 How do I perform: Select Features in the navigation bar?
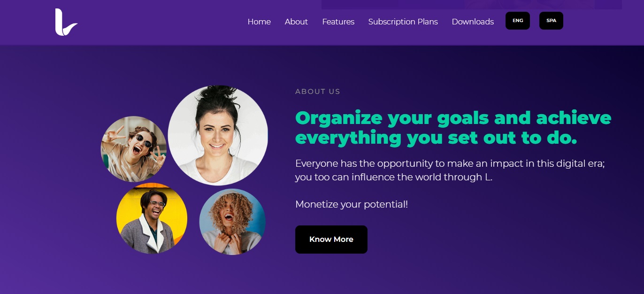tap(338, 22)
